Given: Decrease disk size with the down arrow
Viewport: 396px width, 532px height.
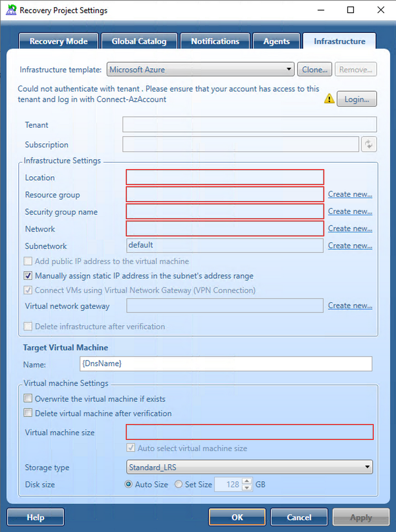Looking at the screenshot, I should (x=247, y=487).
